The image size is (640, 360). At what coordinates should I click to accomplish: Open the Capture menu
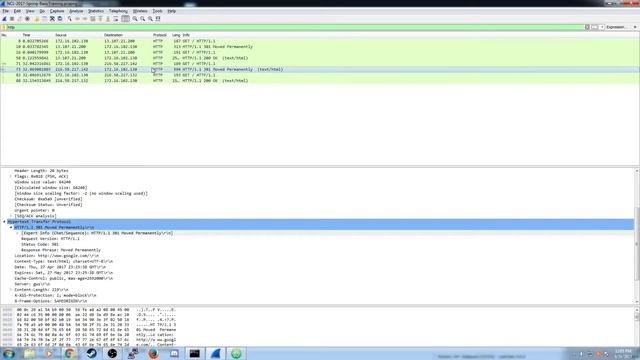57,11
